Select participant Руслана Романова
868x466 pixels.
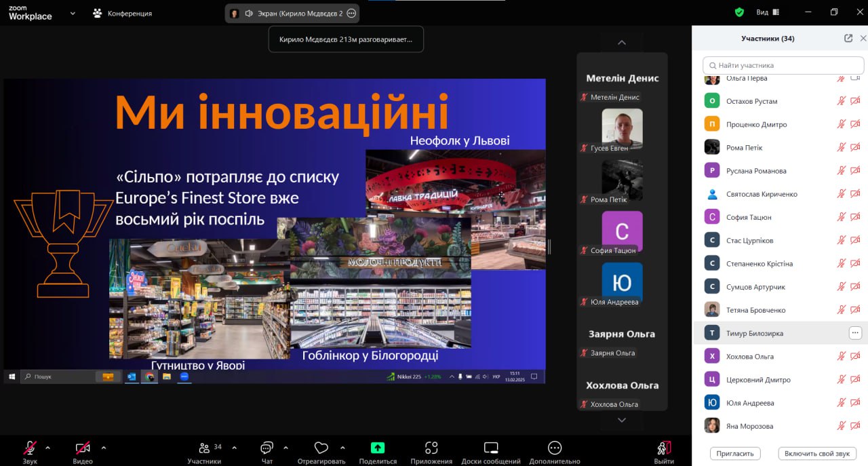[x=780, y=171]
